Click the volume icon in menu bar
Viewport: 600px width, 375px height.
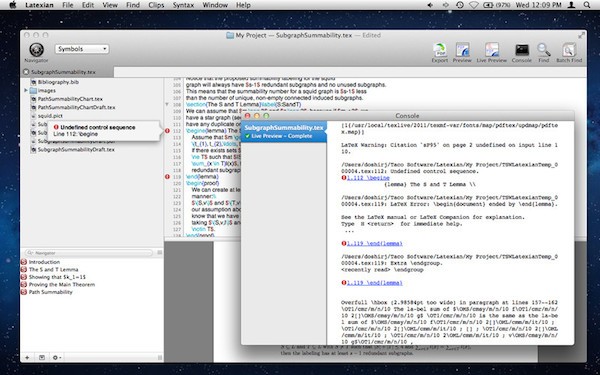430,5
